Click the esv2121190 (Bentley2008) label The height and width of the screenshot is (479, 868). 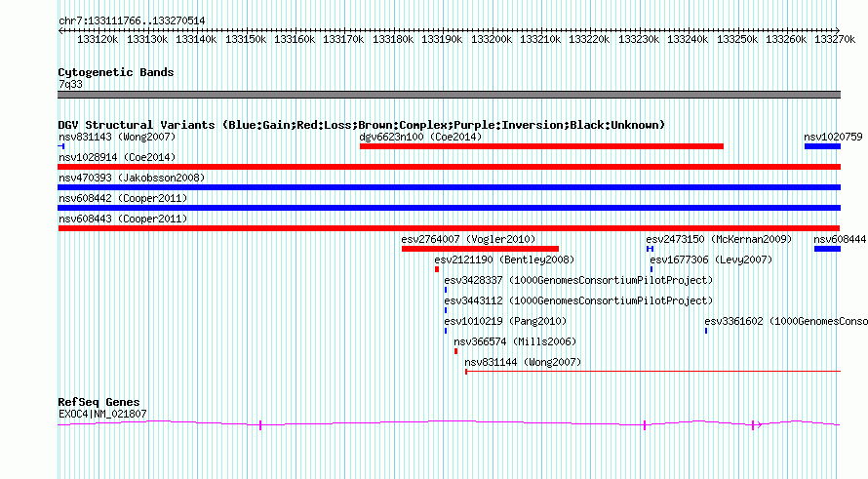pos(504,259)
